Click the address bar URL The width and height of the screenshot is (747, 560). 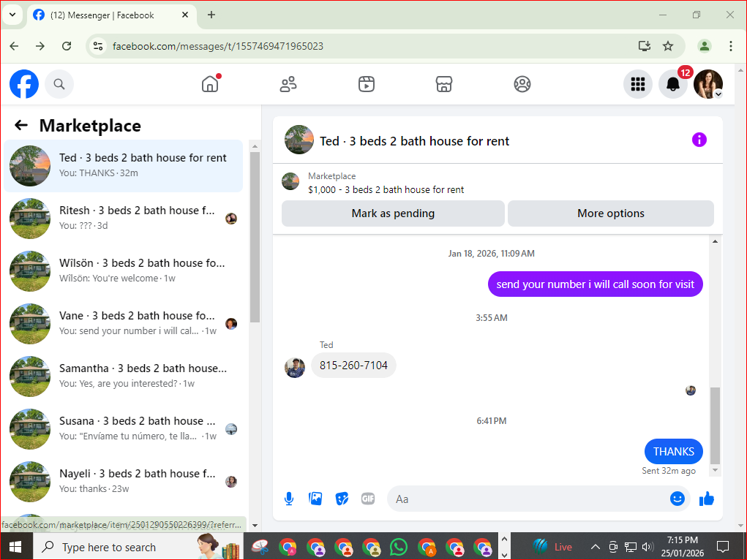(218, 46)
